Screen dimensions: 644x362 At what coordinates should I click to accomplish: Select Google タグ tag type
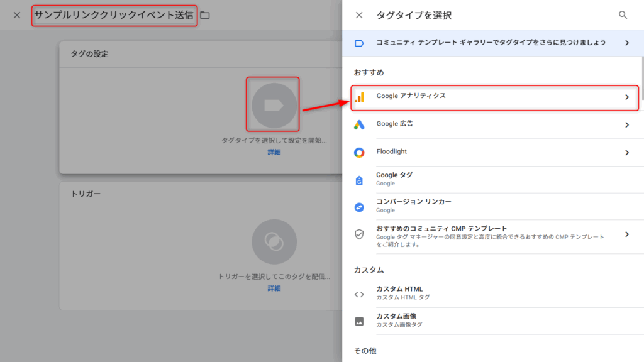coord(493,180)
